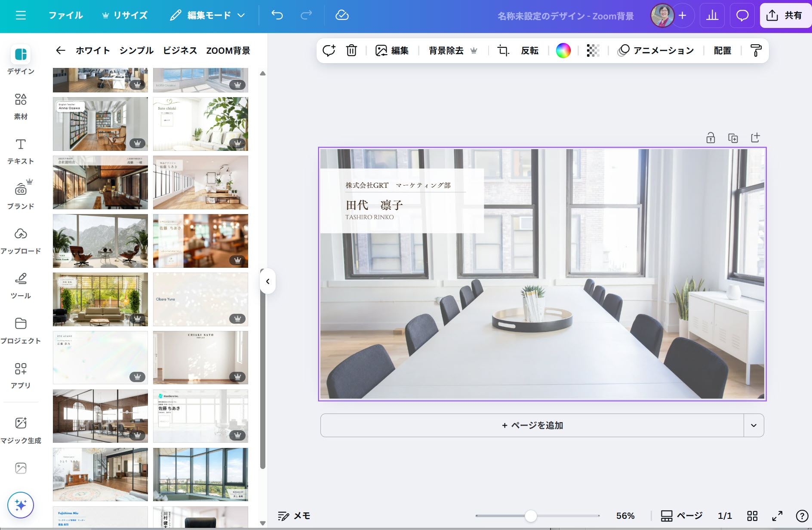This screenshot has height=530, width=812.
Task: Click the copy style paint roller icon
Action: coord(756,51)
